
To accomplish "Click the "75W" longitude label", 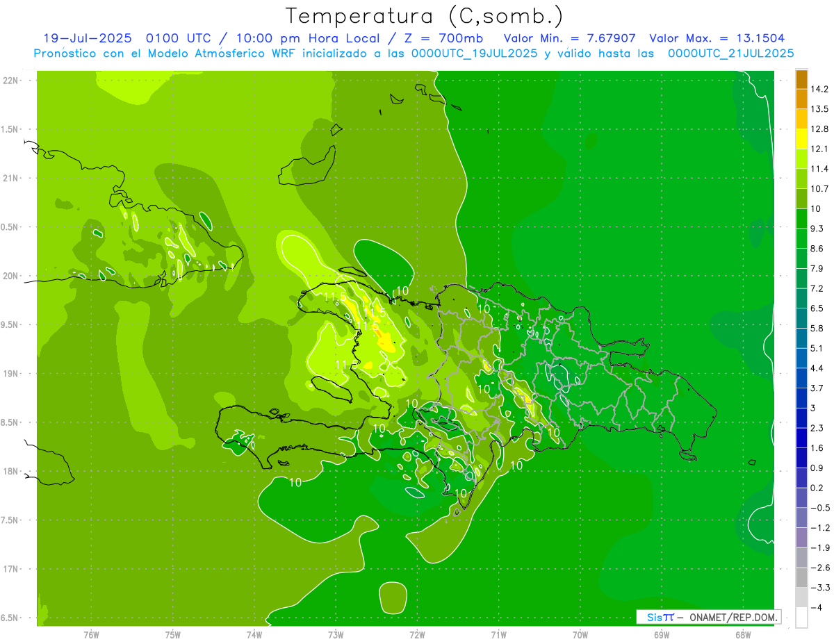I will (x=173, y=635).
